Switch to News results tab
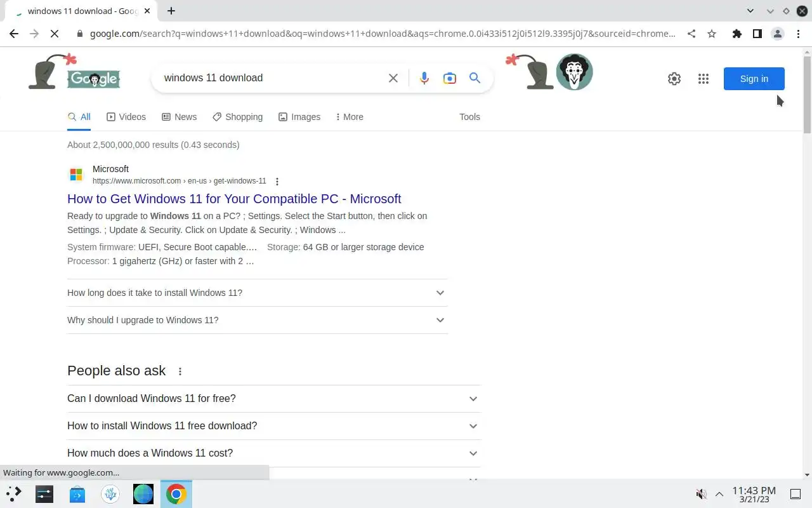 [x=180, y=117]
